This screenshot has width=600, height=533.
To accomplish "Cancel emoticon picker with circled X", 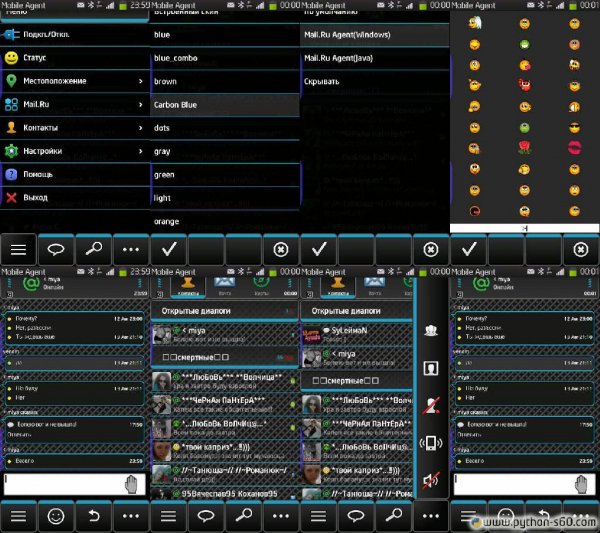I will (x=581, y=249).
